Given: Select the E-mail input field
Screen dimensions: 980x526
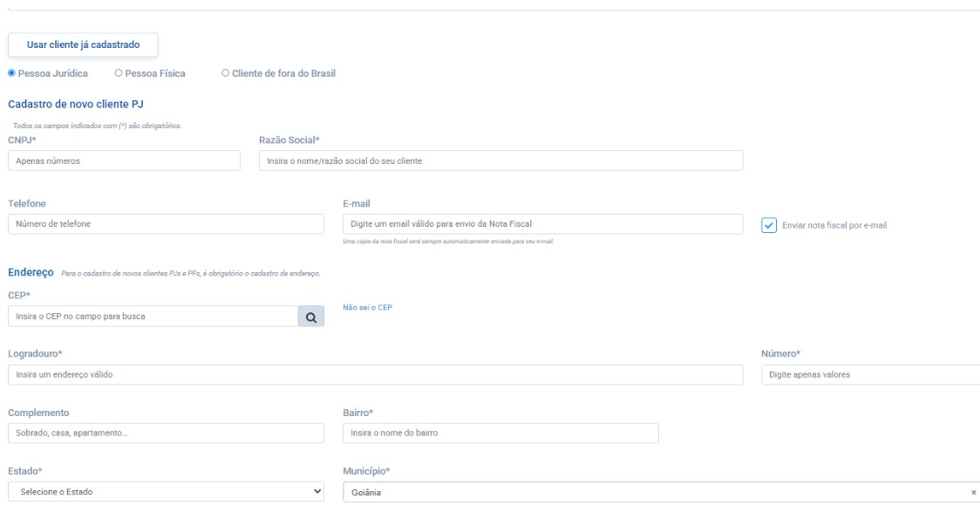Looking at the screenshot, I should tap(542, 224).
